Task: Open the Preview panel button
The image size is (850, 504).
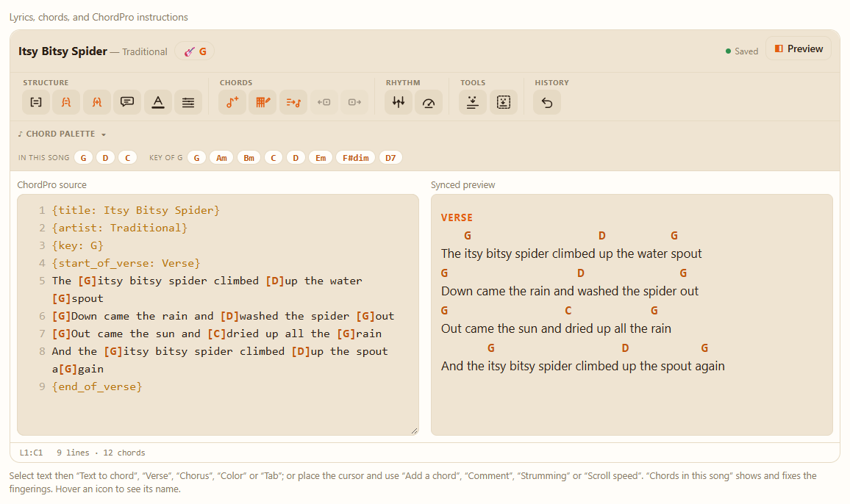Action: pyautogui.click(x=799, y=48)
